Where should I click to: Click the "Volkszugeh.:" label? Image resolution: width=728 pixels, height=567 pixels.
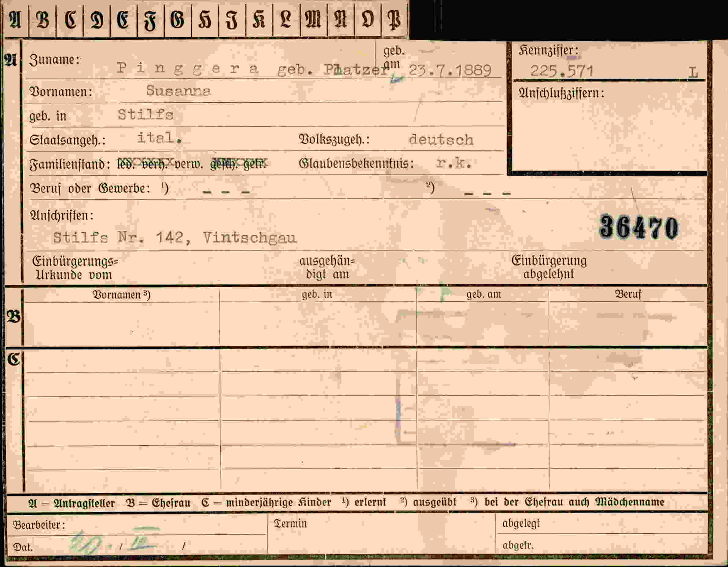pos(334,140)
